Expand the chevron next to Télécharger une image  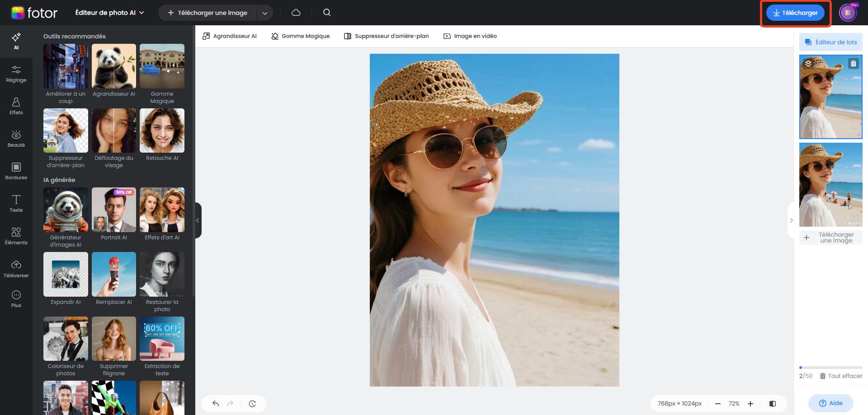pos(264,12)
